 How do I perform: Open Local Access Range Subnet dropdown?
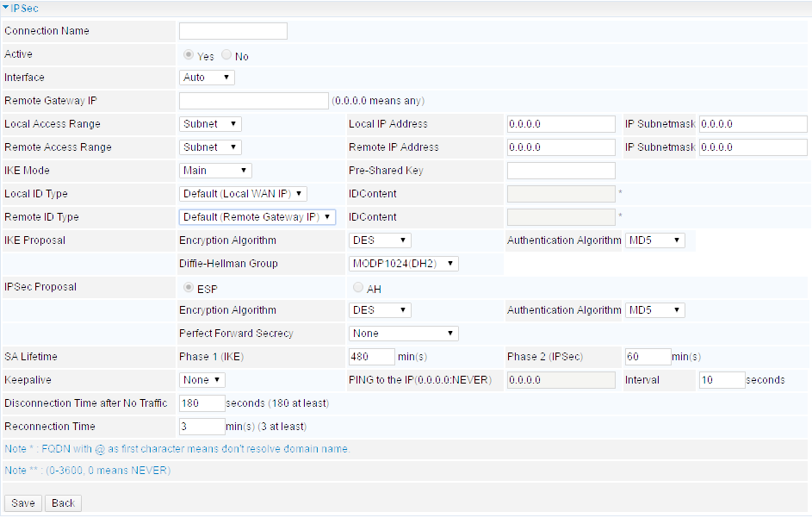pos(210,124)
